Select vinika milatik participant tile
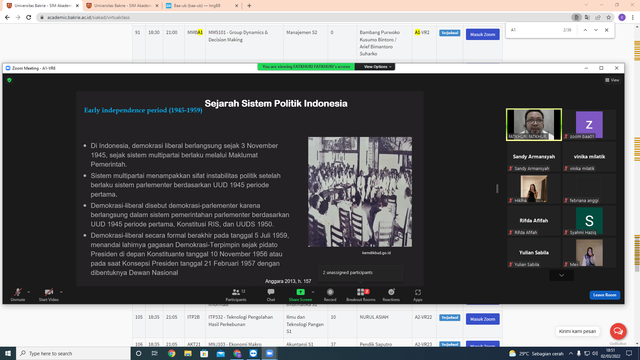 click(589, 157)
